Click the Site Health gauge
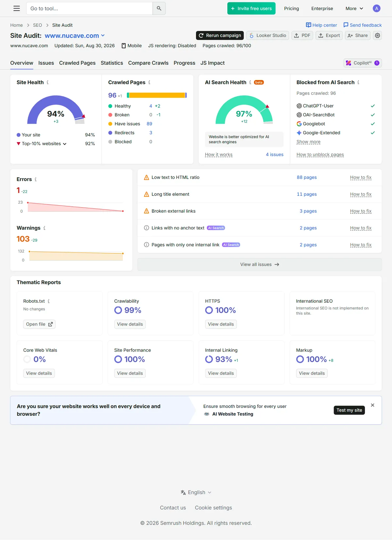392x540 pixels. click(56, 110)
